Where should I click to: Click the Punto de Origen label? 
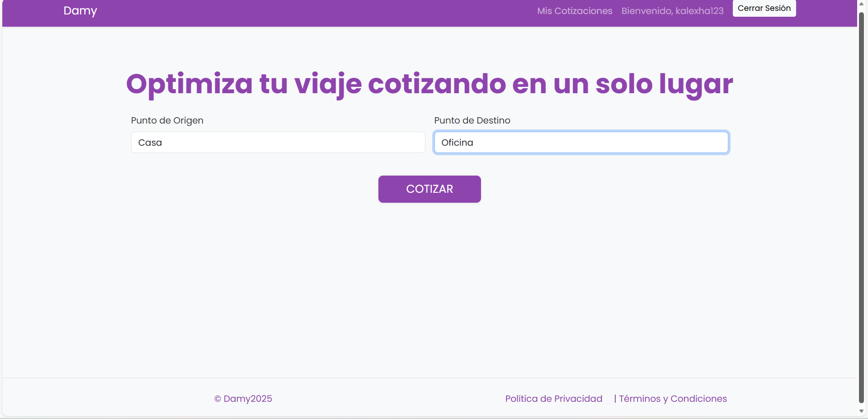coord(167,120)
